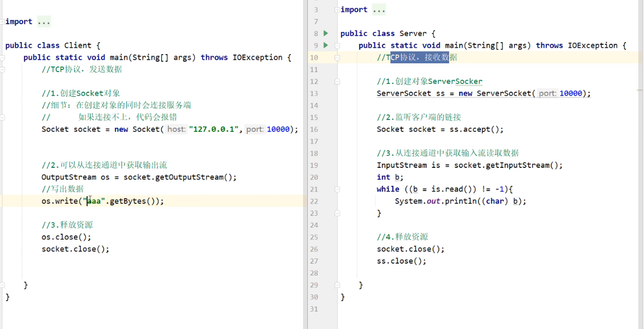Click comment '//3.释放资源' in Client
The height and width of the screenshot is (329, 644).
[x=67, y=225]
